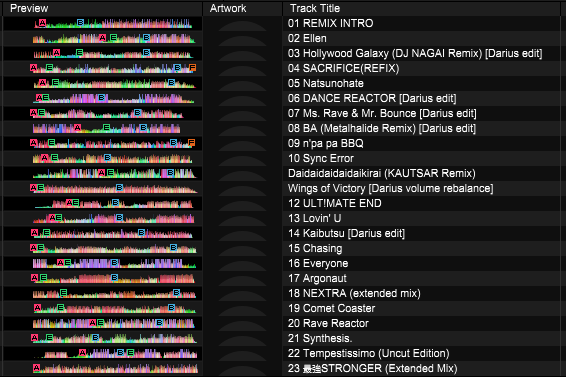Viewport: 566px width, 377px height.
Task: Select track 01 REMIX INTRO
Action: tap(331, 23)
